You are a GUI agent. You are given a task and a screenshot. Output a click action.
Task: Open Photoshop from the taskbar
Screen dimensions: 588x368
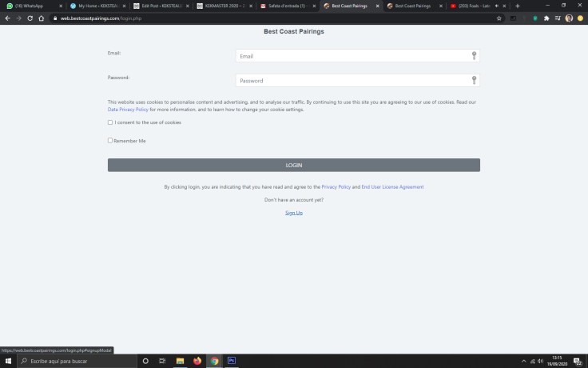tap(232, 361)
